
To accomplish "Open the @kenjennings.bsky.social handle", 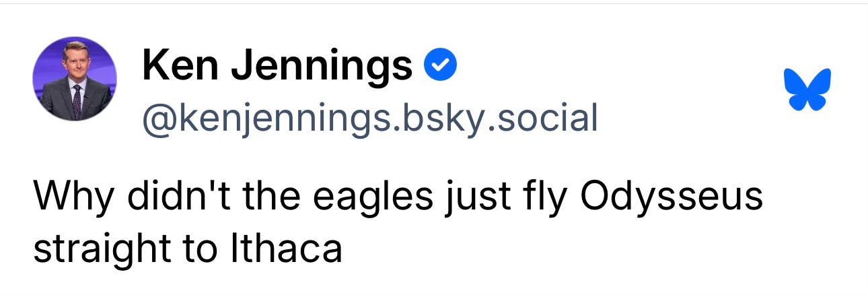I will coord(369,119).
